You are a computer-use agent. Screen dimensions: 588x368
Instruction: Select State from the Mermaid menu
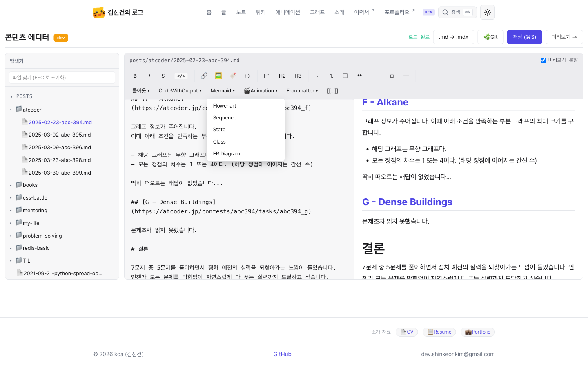246,130
